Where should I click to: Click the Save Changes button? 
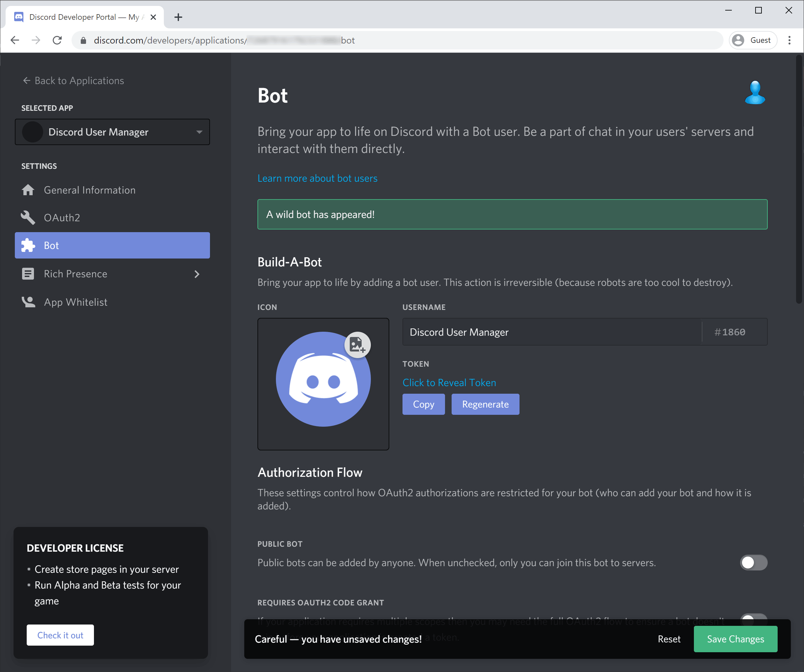[x=735, y=639]
